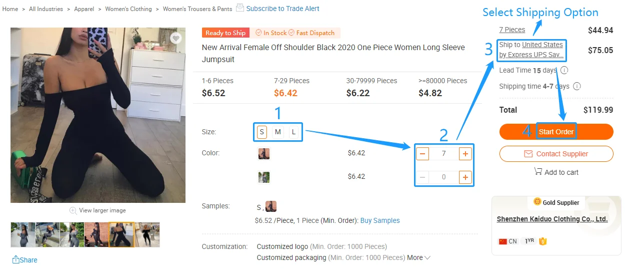Select size S option
The height and width of the screenshot is (270, 644).
tap(261, 132)
